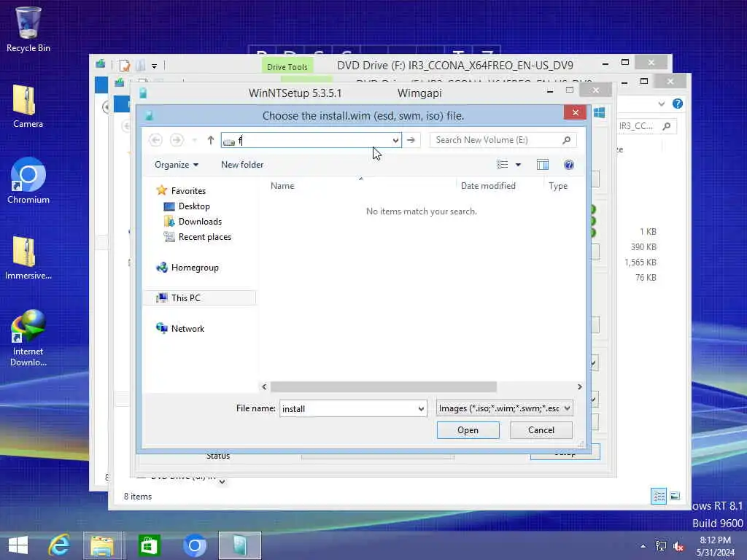Switch to details view in Explorer window
747x560 pixels.
tap(659, 496)
